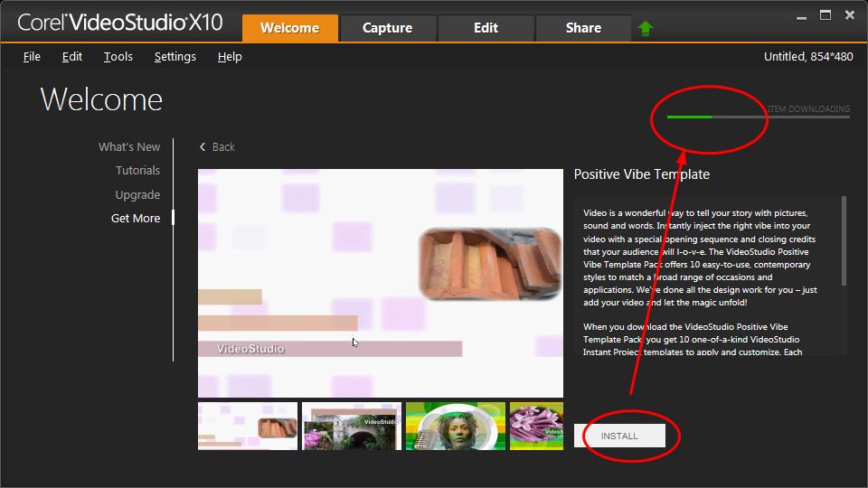868x488 pixels.
Task: Open the Upgrade section
Action: coord(137,195)
